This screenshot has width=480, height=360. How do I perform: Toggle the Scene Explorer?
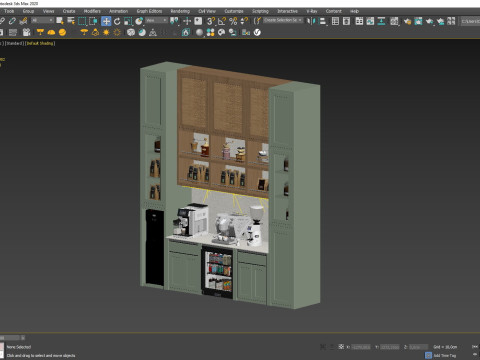(x=335, y=21)
